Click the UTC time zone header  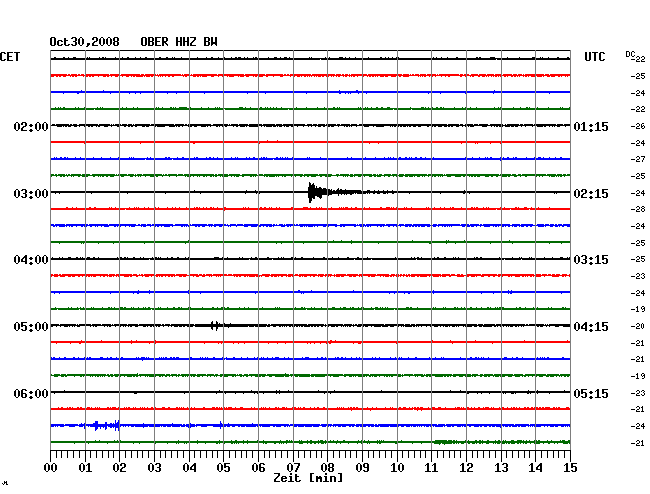pyautogui.click(x=594, y=57)
